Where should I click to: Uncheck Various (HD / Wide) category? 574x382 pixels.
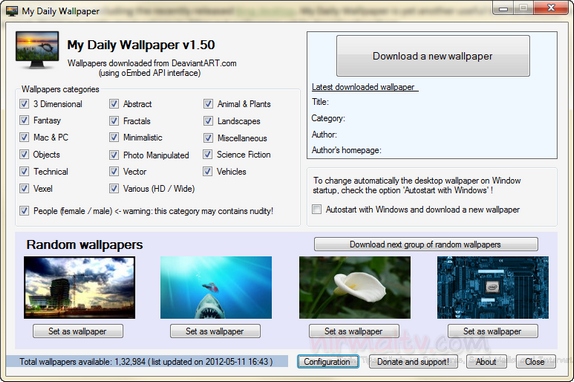(114, 188)
